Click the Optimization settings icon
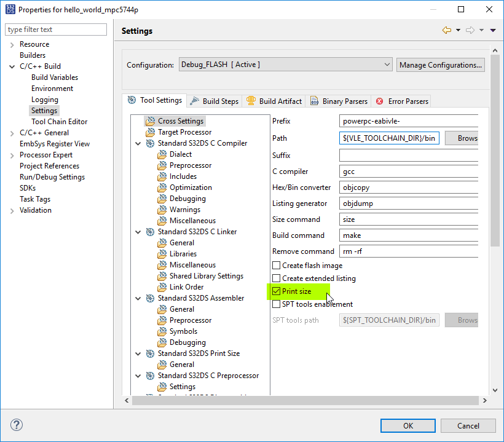Viewport: 504px width, 442px height. point(162,187)
